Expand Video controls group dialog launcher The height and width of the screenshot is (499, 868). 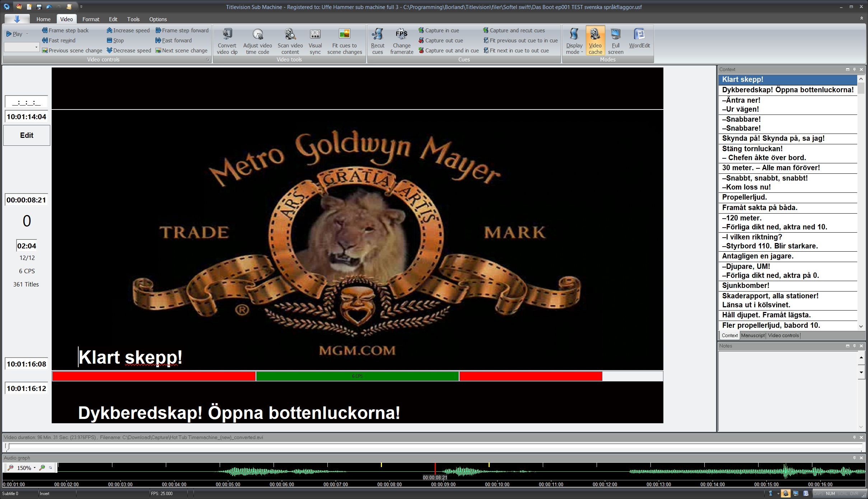pyautogui.click(x=208, y=60)
